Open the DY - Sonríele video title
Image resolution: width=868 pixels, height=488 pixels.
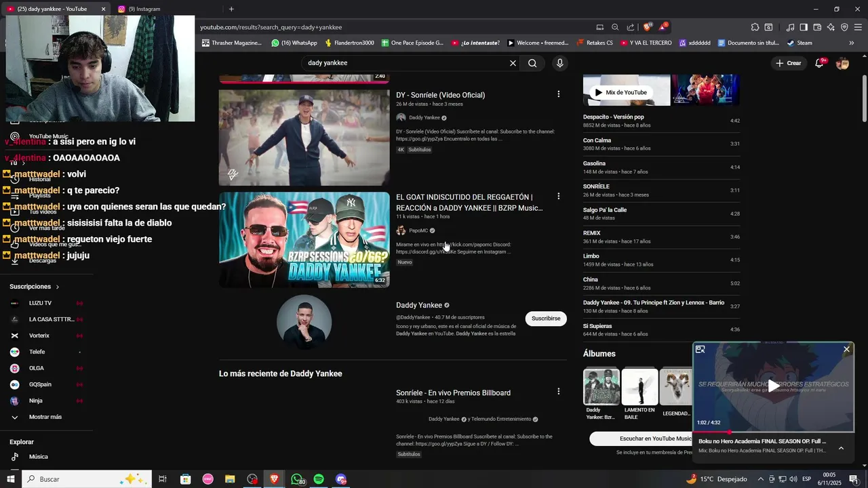(x=440, y=95)
